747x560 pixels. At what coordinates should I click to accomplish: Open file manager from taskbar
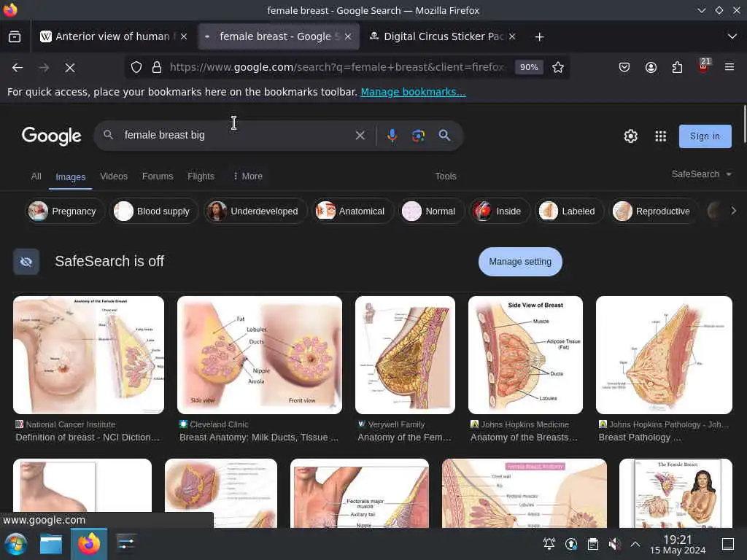click(51, 544)
